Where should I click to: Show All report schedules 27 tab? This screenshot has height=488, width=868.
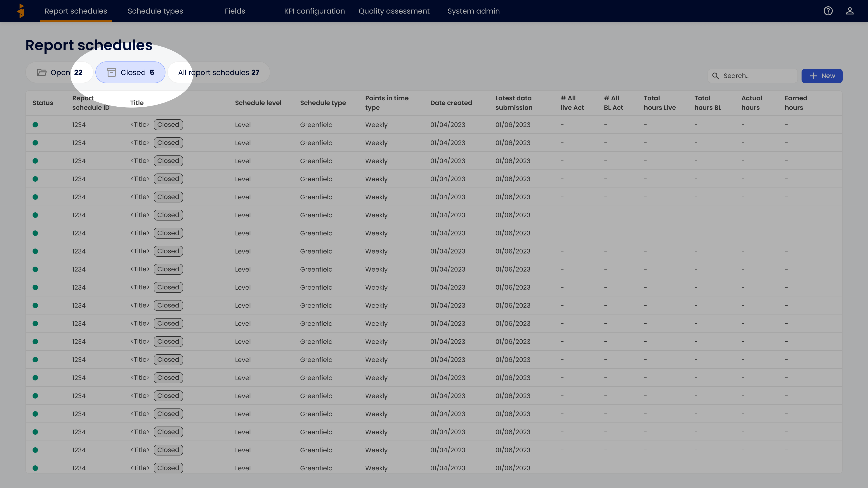tap(219, 72)
